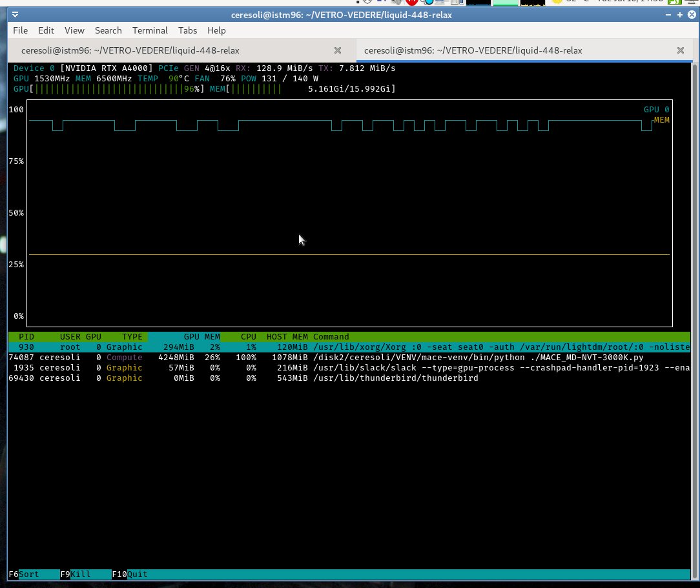Click the GPU 0 legend label in chart
Screen dimensions: 700x588
tap(656, 109)
